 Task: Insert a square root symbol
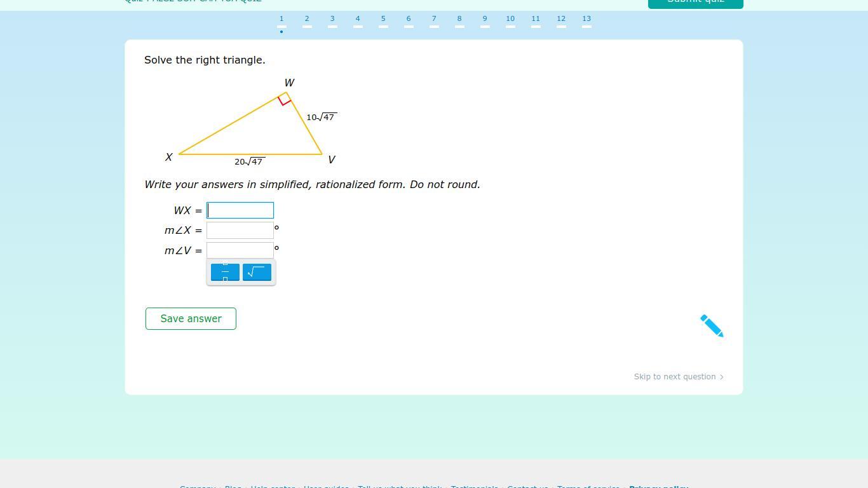tap(257, 272)
